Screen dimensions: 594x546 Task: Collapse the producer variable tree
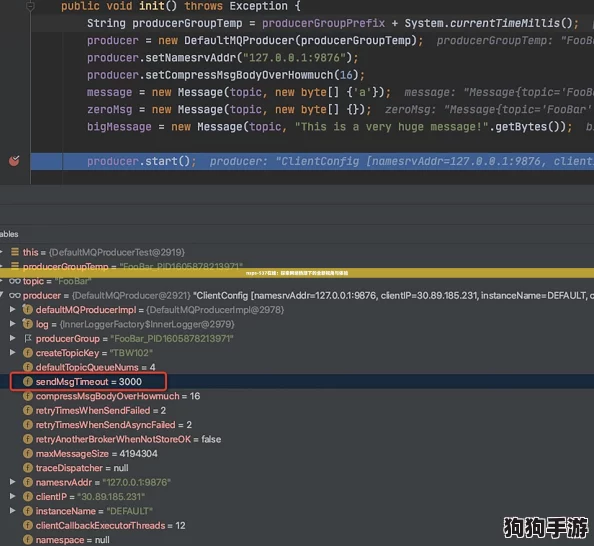pyautogui.click(x=2, y=295)
